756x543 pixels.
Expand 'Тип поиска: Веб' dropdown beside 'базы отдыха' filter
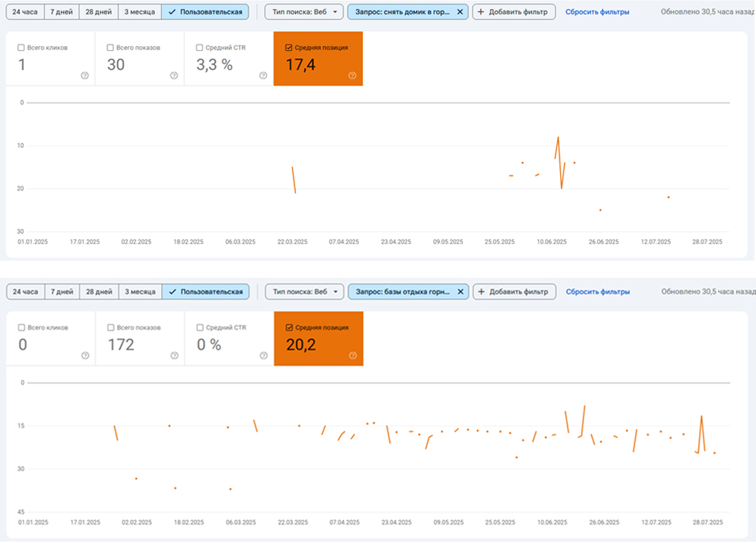tap(305, 292)
